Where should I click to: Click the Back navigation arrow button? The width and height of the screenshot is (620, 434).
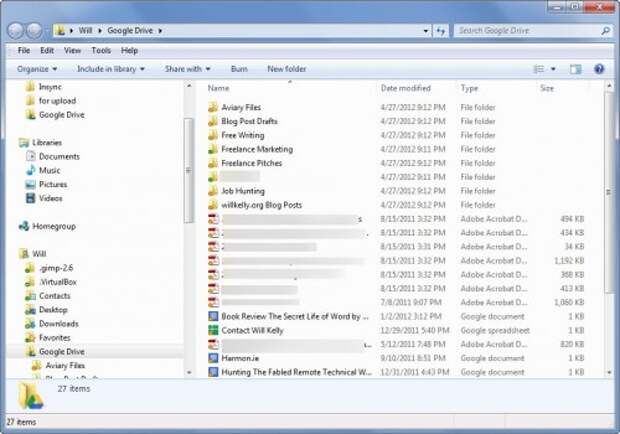pyautogui.click(x=15, y=30)
